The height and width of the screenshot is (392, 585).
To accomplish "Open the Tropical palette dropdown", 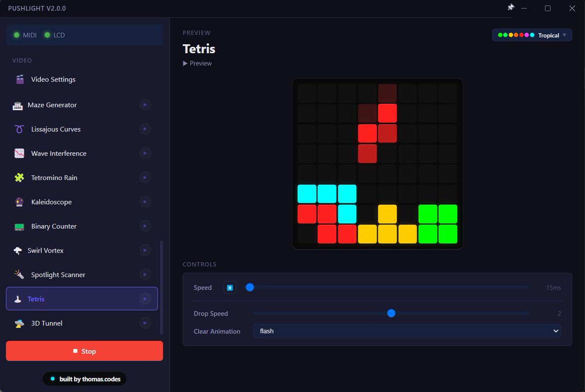I will (532, 35).
